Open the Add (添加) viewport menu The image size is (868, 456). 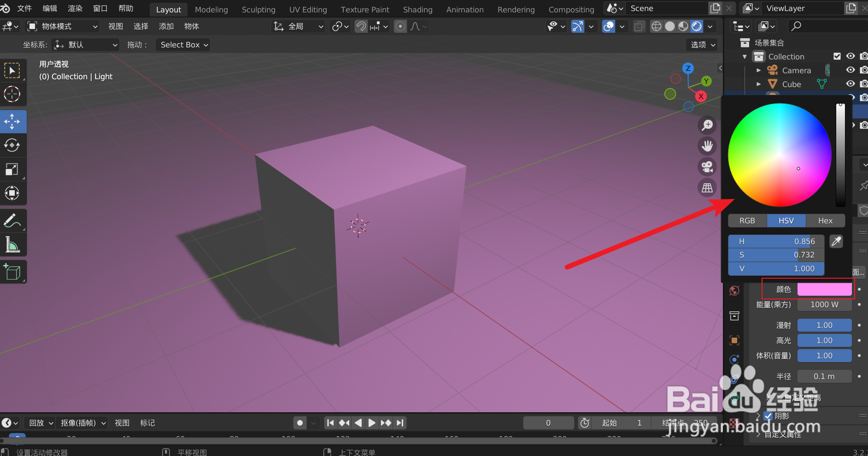click(x=166, y=27)
